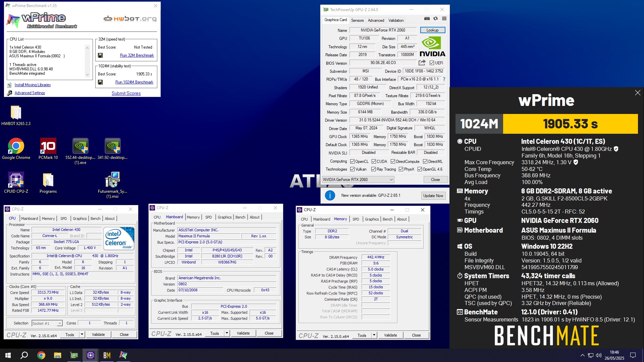Viewport: 644px width, 362px height.
Task: Click the volume icon in system tray
Action: point(599,355)
